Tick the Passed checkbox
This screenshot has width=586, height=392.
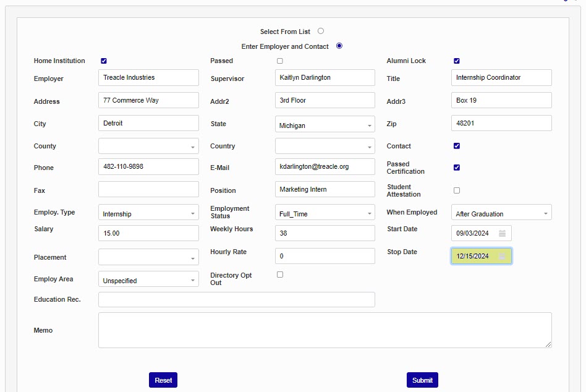(x=280, y=61)
